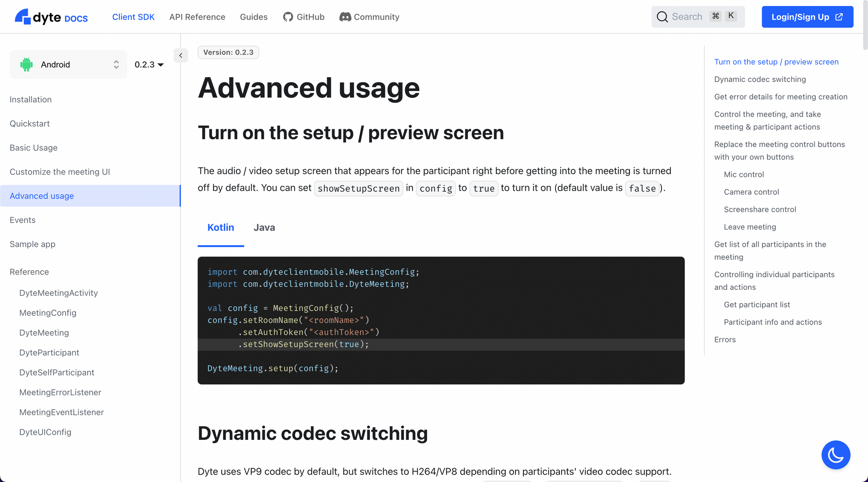Open the DyteUIConfig reference
This screenshot has width=868, height=482.
point(45,432)
